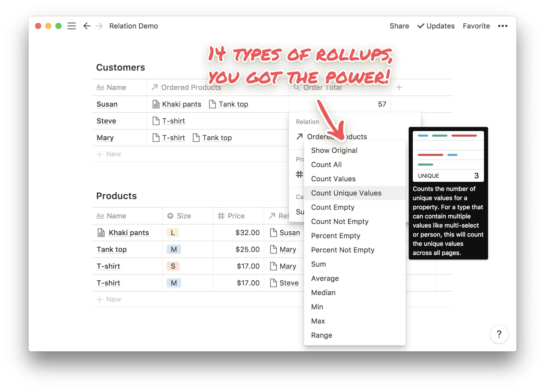The height and width of the screenshot is (392, 545).
Task: Click the help question mark button
Action: pyautogui.click(x=499, y=334)
